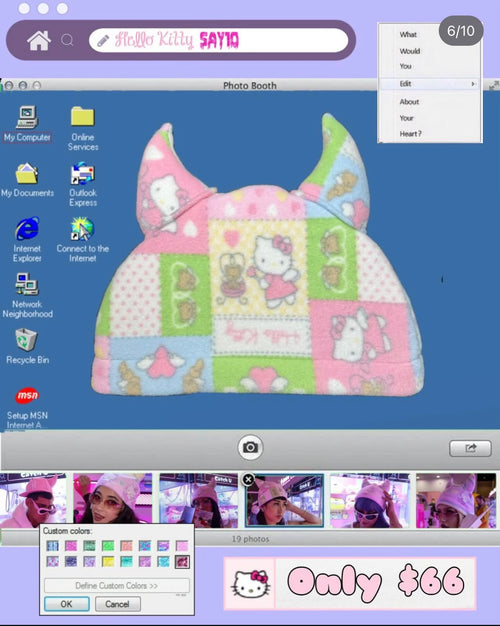This screenshot has width=500, height=626.
Task: Click the pencil icon in the address field
Action: pos(103,40)
